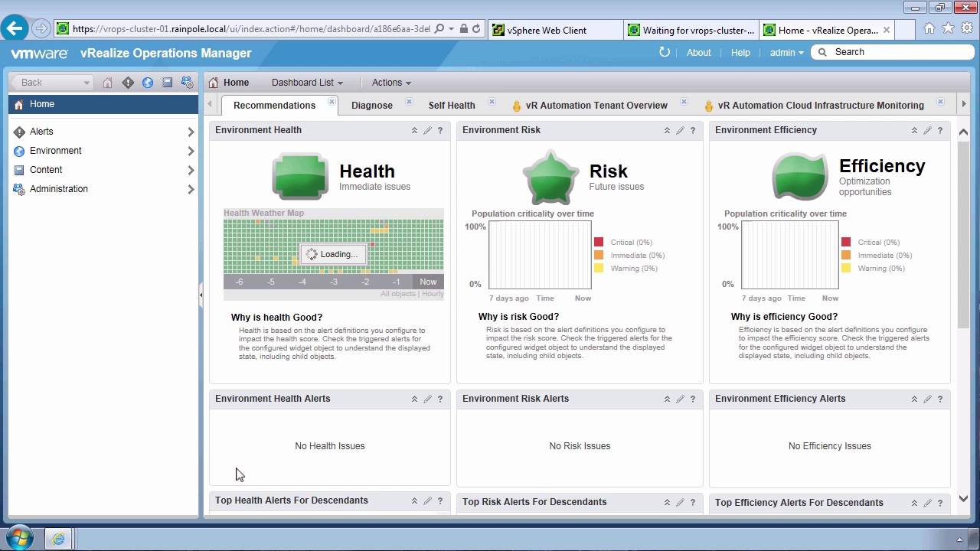Image resolution: width=980 pixels, height=551 pixels.
Task: Switch to the Self Health tab
Action: click(x=452, y=106)
